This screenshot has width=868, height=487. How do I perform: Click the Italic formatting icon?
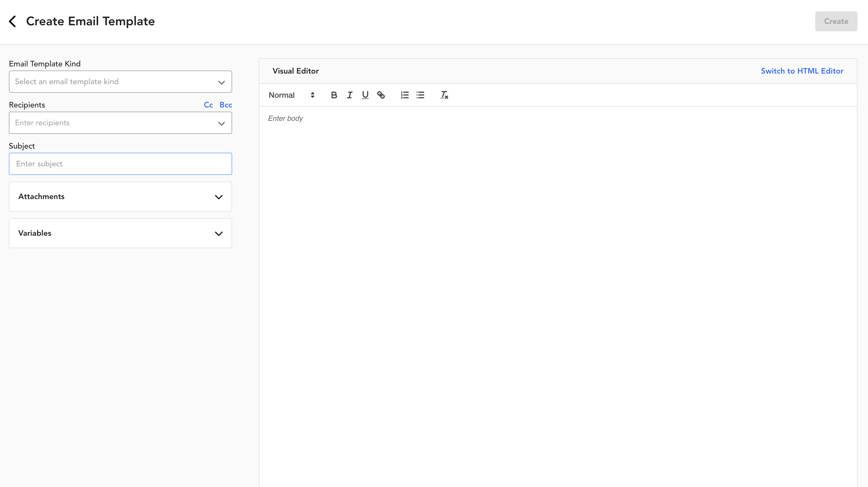point(349,95)
